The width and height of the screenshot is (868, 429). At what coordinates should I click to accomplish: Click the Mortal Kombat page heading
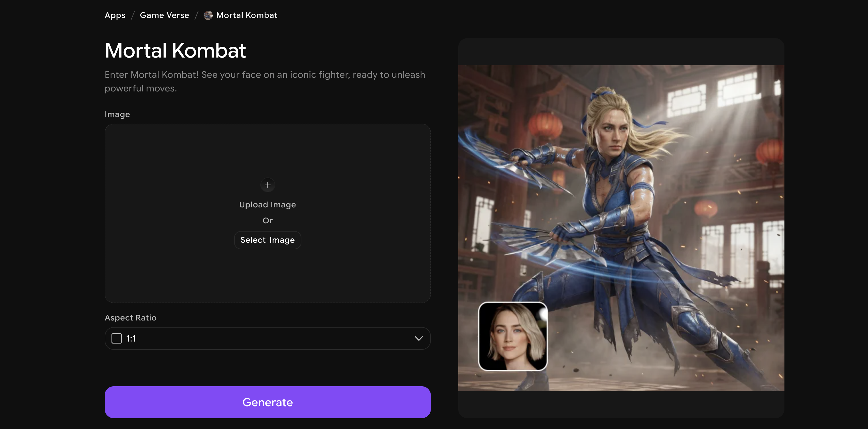175,50
